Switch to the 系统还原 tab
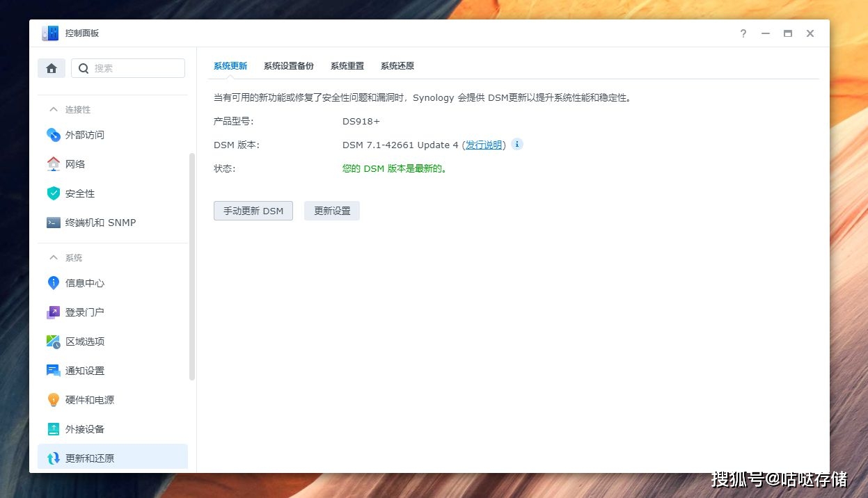The width and height of the screenshot is (868, 498). [x=397, y=66]
